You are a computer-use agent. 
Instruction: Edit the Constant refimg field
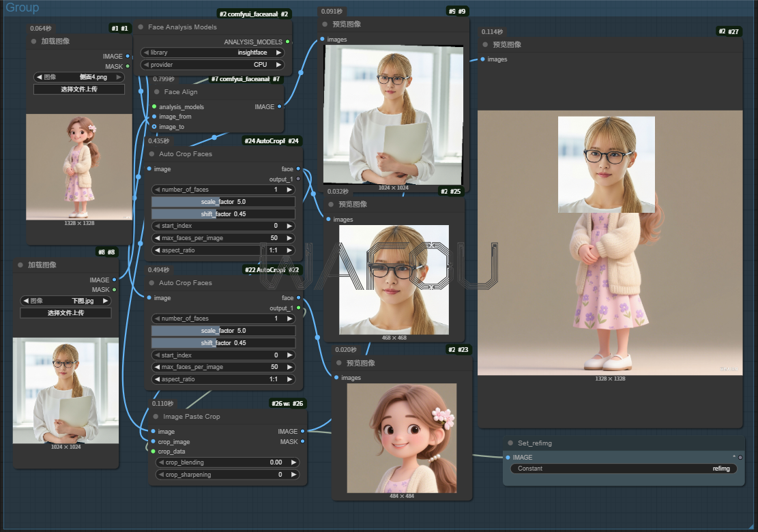click(624, 468)
